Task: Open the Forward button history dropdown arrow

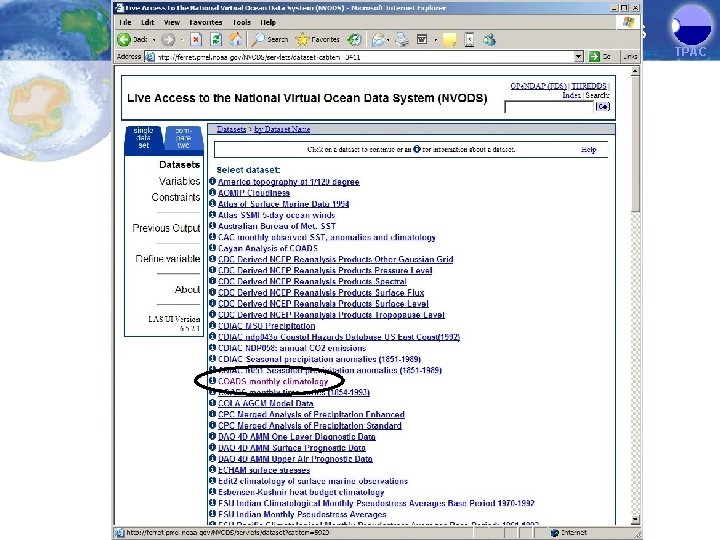Action: tap(182, 40)
